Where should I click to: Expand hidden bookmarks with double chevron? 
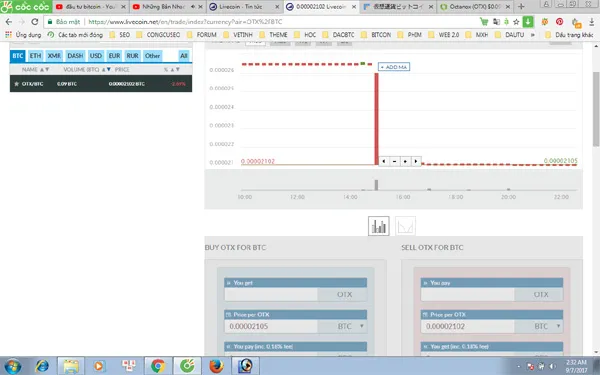(x=533, y=35)
